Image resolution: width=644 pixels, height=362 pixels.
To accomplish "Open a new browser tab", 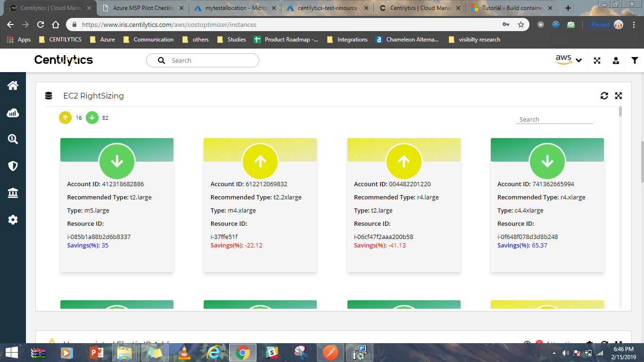I will coord(568,8).
